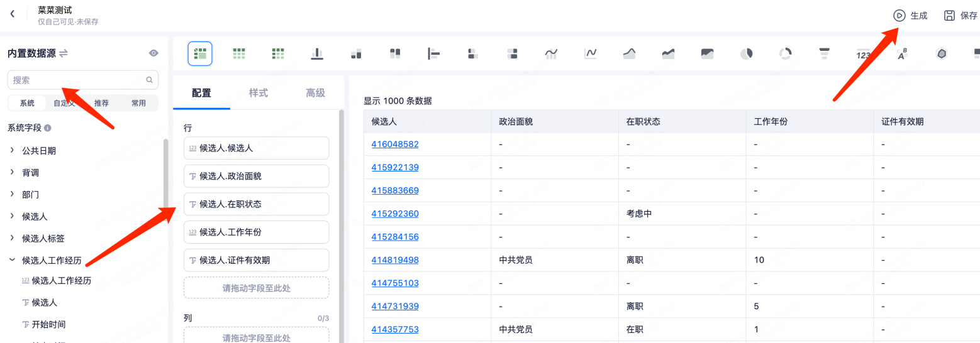Click the info icon beside 系统字段
The height and width of the screenshot is (343, 980).
(48, 128)
